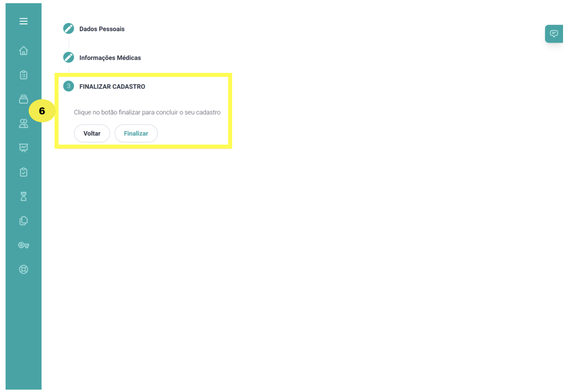Click the pencil icon beside Dados Pessoais
Viewport: 571px width, 392px height.
click(68, 29)
